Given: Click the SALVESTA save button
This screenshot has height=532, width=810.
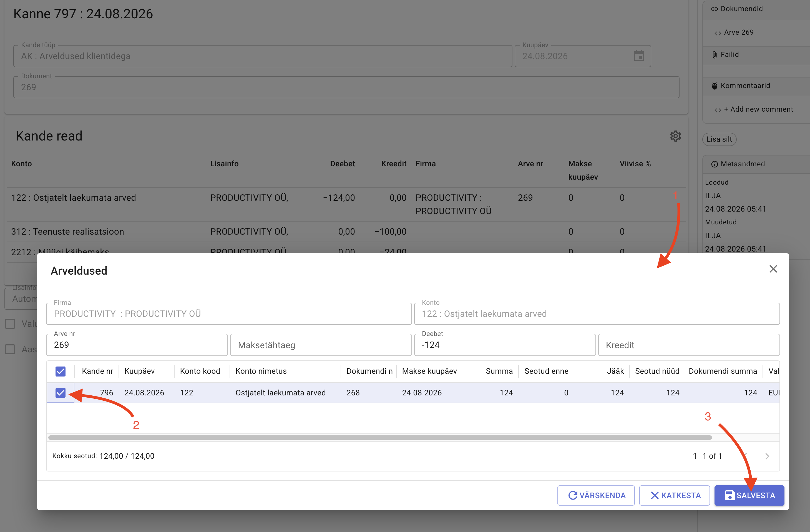Looking at the screenshot, I should (x=749, y=495).
